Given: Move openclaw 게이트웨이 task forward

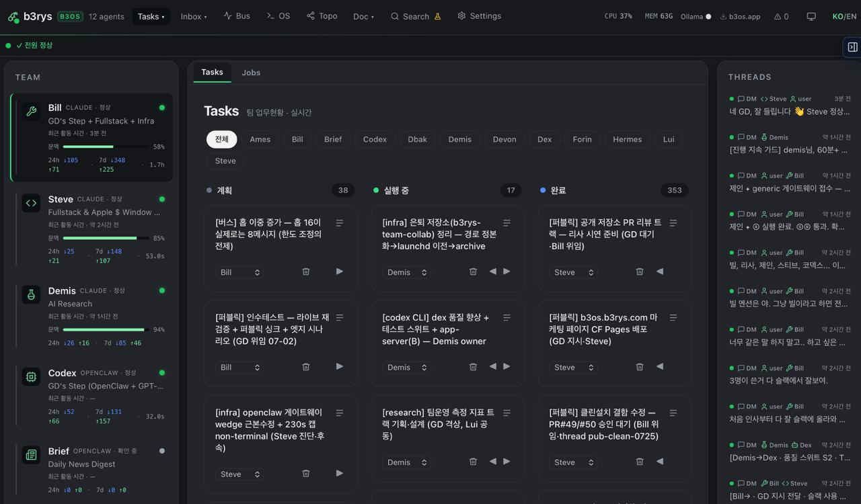Looking at the screenshot, I should pyautogui.click(x=339, y=473).
